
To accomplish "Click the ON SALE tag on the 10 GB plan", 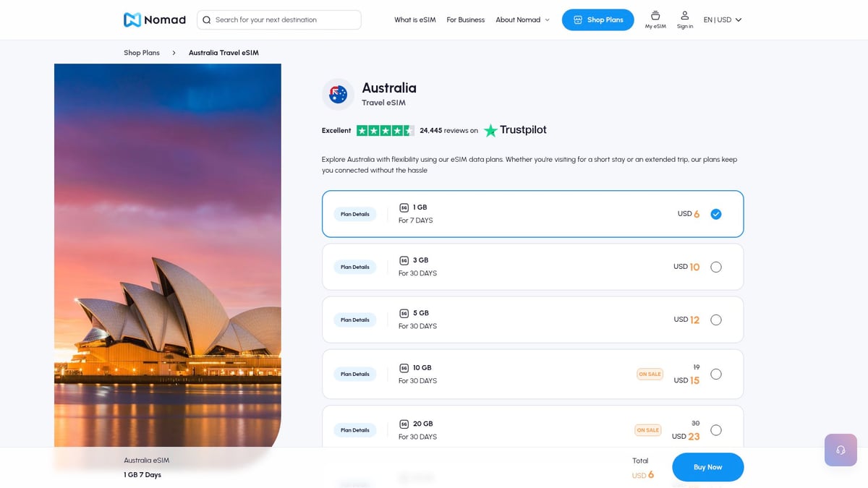I will (649, 374).
